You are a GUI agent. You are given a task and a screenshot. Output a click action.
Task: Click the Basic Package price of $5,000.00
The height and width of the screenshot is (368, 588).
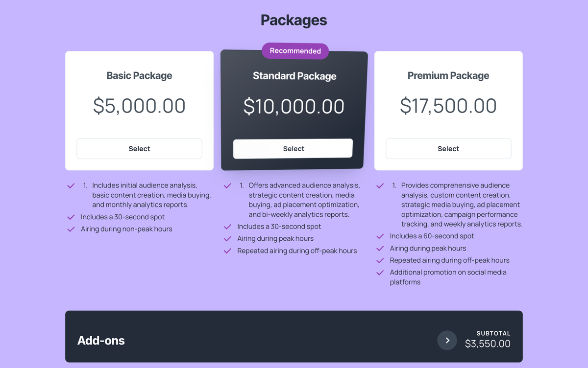[x=139, y=106]
